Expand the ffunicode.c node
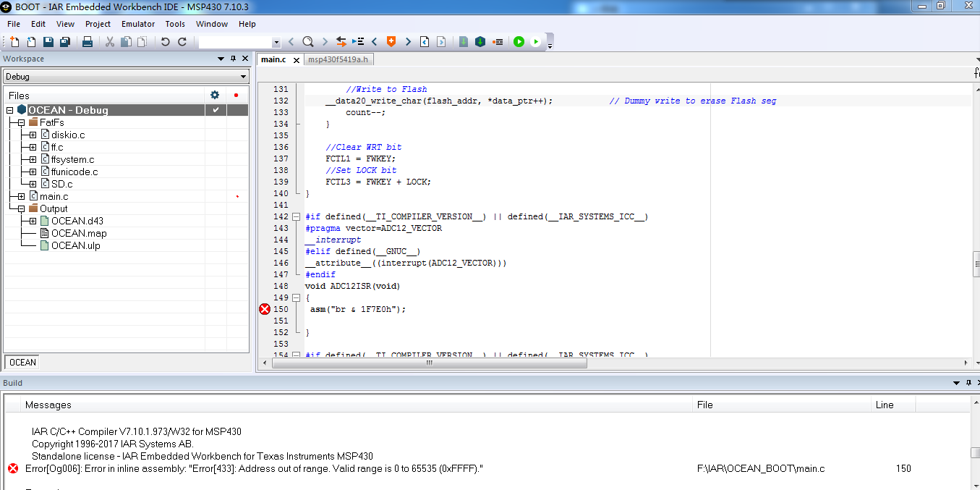The width and height of the screenshot is (980, 490). 33,172
